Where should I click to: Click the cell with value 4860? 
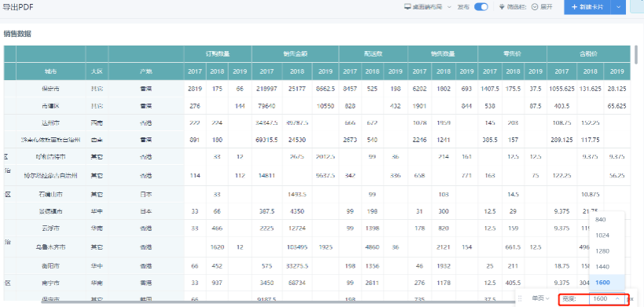tap(372, 247)
